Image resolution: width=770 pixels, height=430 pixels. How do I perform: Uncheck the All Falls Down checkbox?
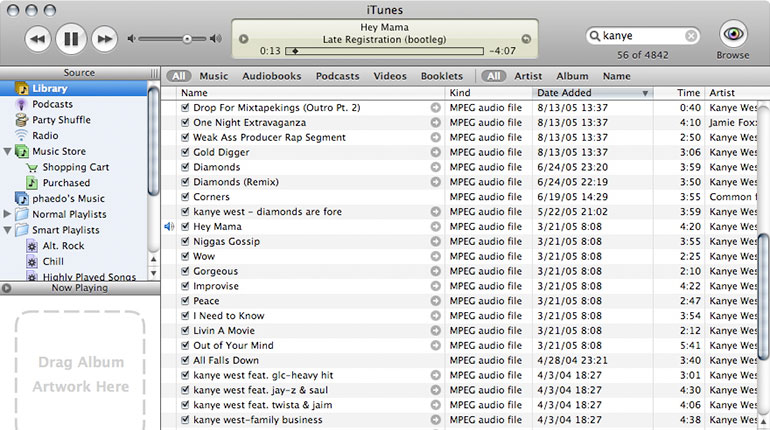185,360
